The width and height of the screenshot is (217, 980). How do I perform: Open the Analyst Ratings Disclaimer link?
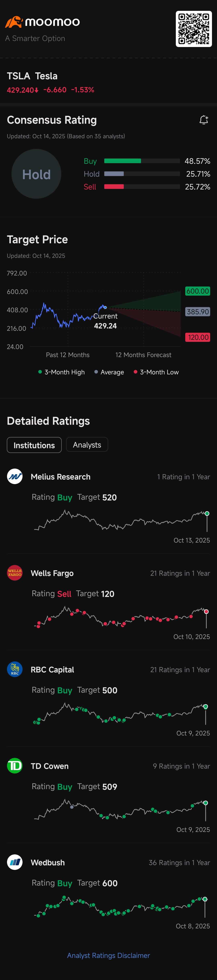point(108,955)
